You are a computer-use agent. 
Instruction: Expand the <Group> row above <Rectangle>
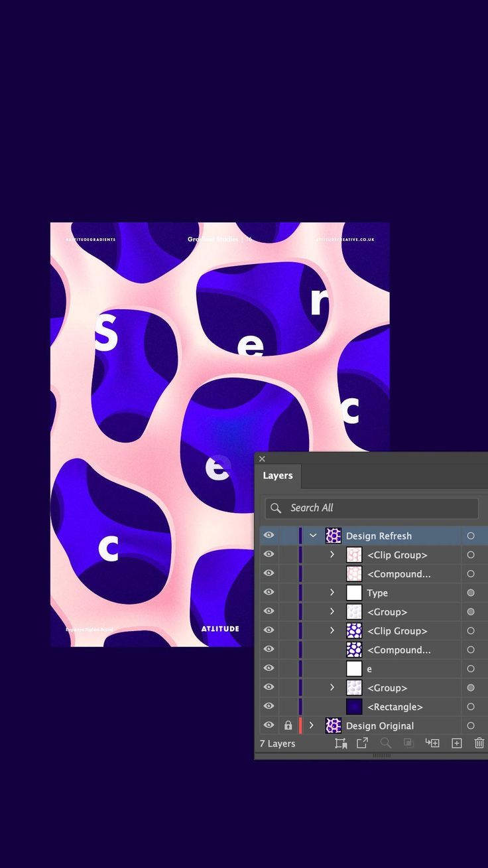[332, 687]
